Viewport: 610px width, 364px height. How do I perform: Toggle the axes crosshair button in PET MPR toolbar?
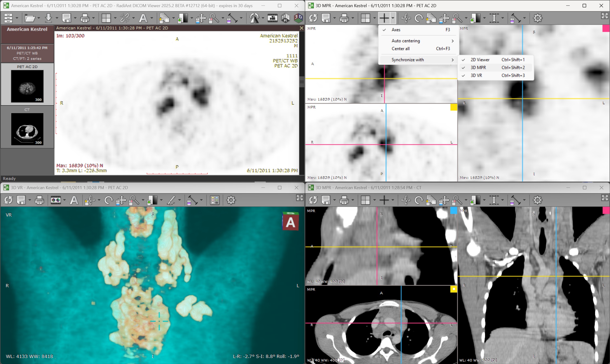coord(384,18)
